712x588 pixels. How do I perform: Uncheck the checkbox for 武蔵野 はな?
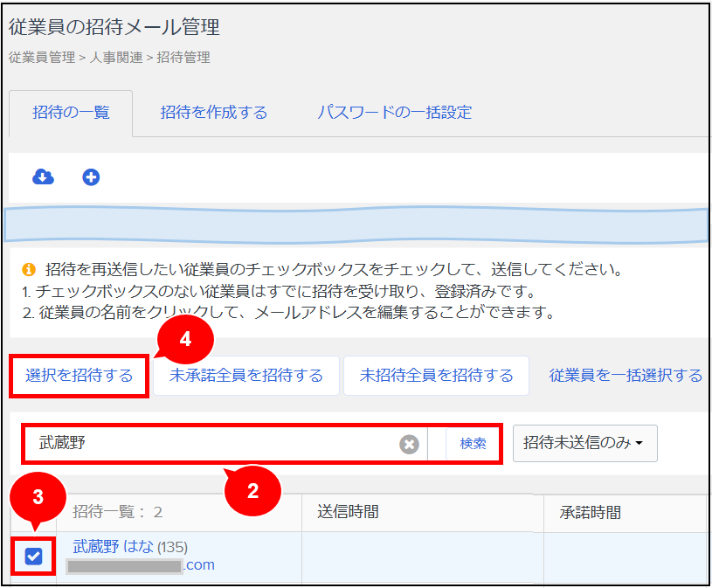click(33, 557)
